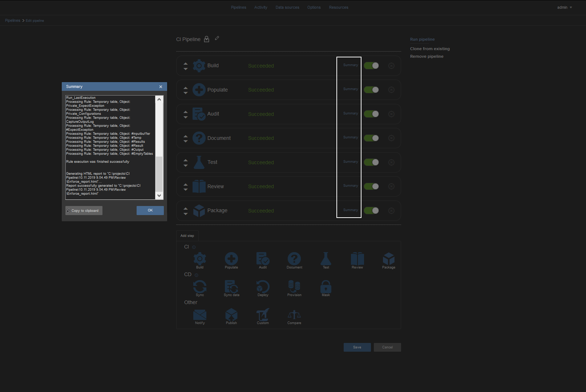Add a Deploy step from CD palette
The width and height of the screenshot is (586, 392).
[x=263, y=286]
